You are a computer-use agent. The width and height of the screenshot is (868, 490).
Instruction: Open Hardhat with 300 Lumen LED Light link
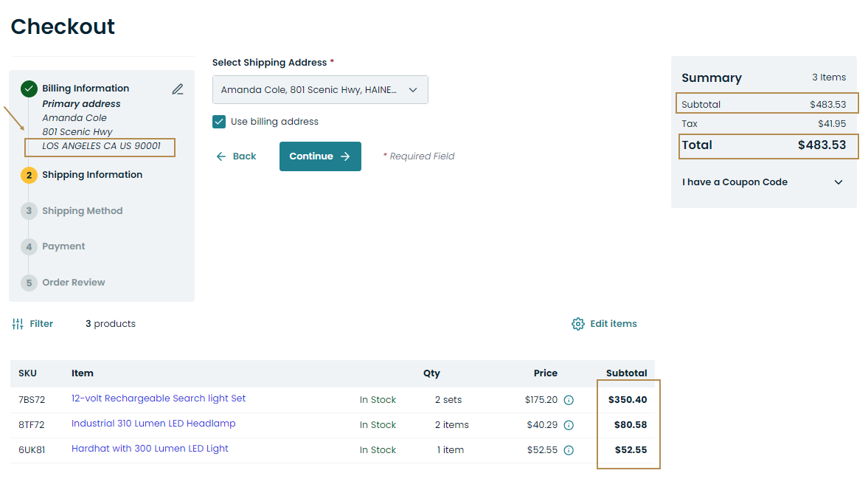[x=150, y=449]
